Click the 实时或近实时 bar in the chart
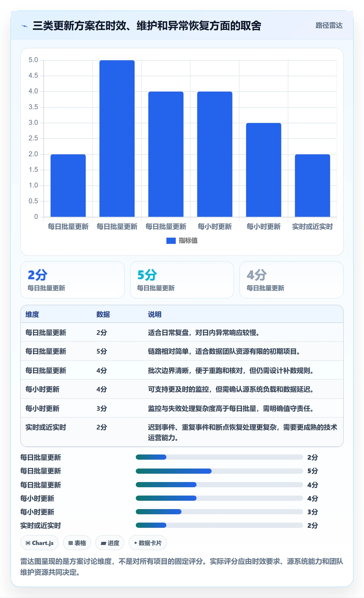 [x=312, y=185]
